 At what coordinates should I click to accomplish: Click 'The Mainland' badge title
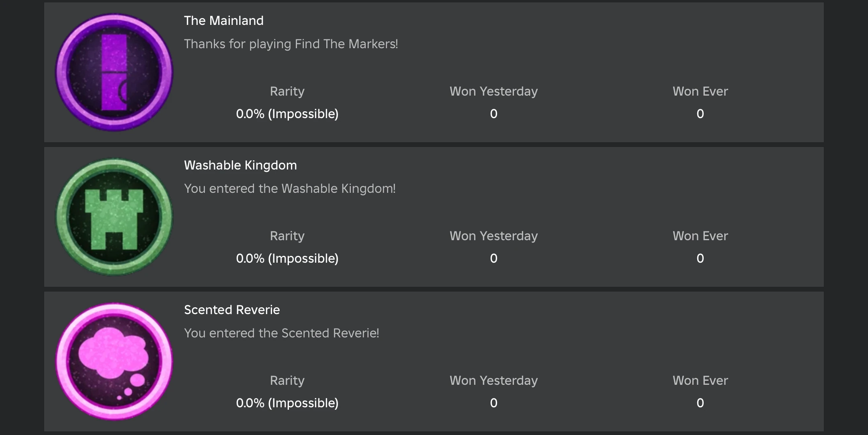tap(224, 20)
